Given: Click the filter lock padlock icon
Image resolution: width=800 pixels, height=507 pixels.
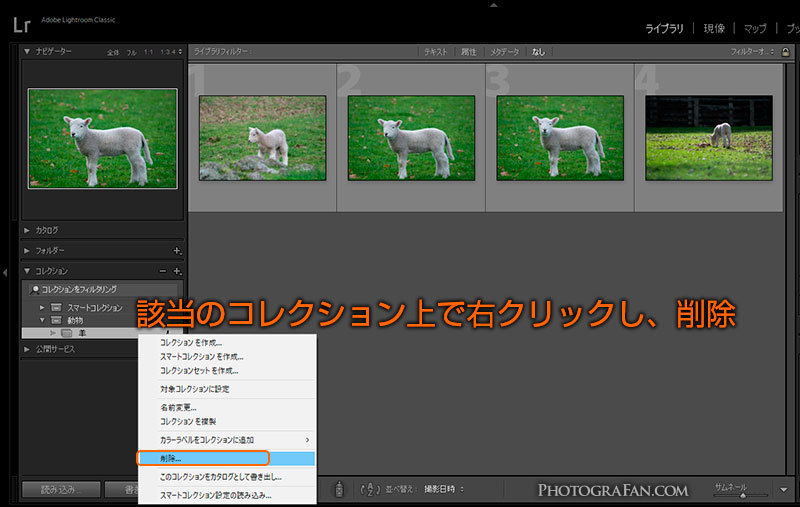Looking at the screenshot, I should coord(786,52).
